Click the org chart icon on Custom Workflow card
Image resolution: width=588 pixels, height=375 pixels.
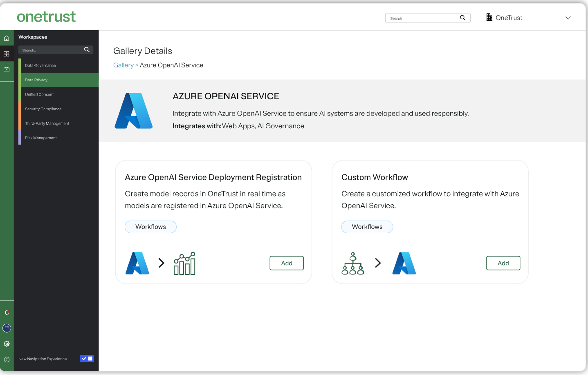click(x=352, y=263)
